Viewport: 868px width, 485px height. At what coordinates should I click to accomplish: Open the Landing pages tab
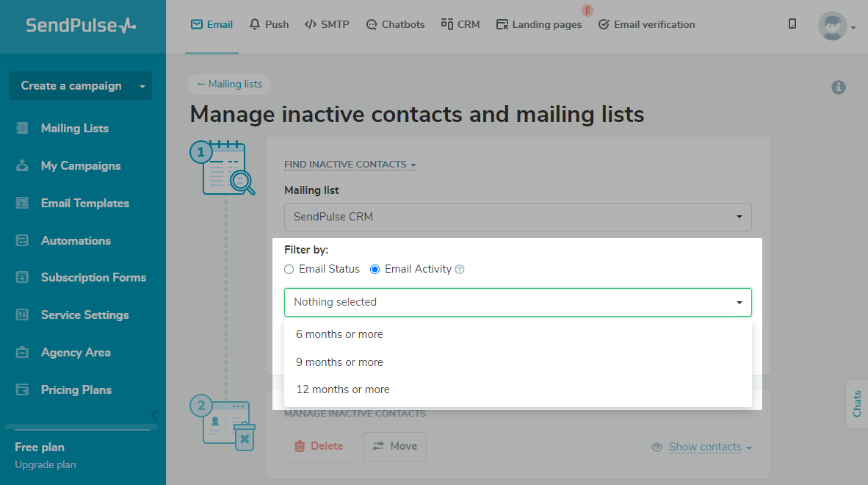[x=539, y=24]
